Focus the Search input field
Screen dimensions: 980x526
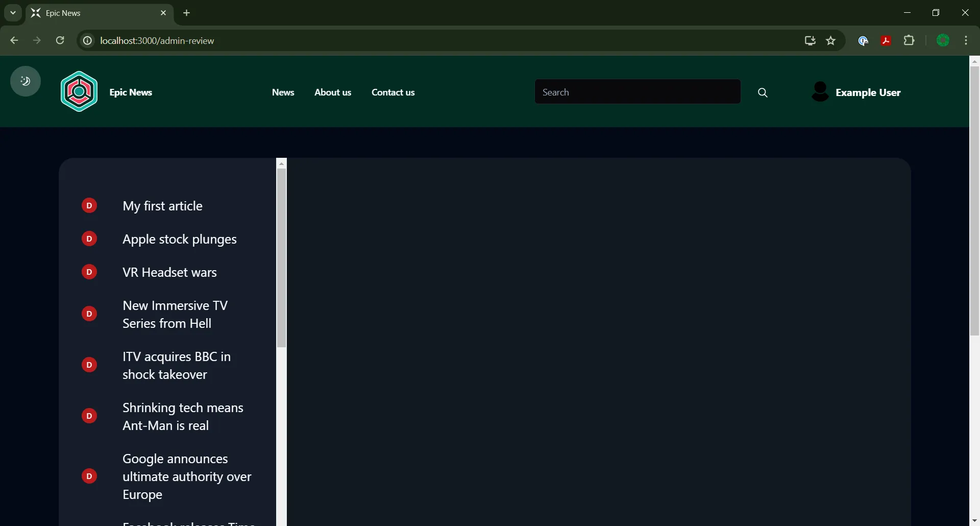(x=638, y=92)
